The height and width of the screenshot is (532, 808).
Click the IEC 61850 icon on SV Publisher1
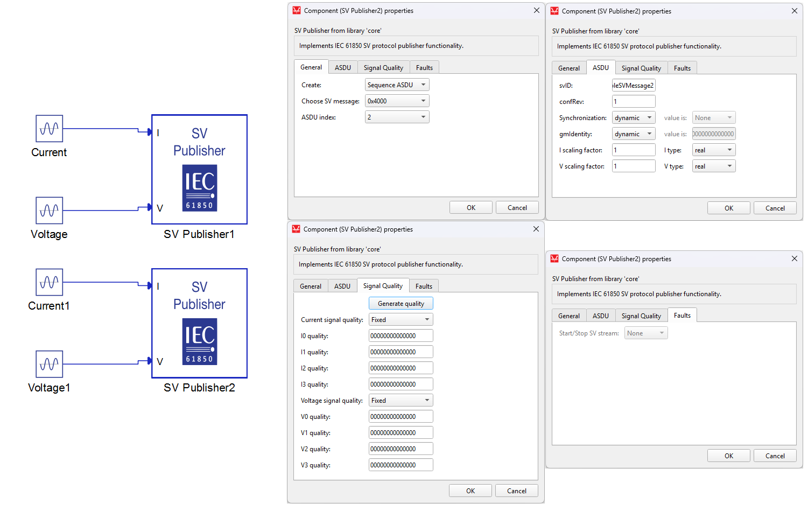199,188
